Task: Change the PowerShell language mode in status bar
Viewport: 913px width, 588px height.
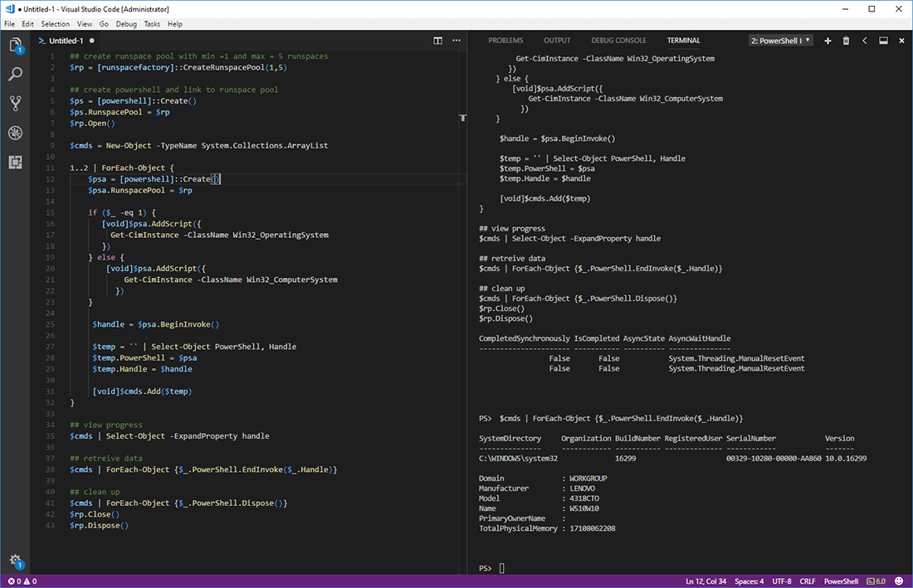Action: click(840, 581)
